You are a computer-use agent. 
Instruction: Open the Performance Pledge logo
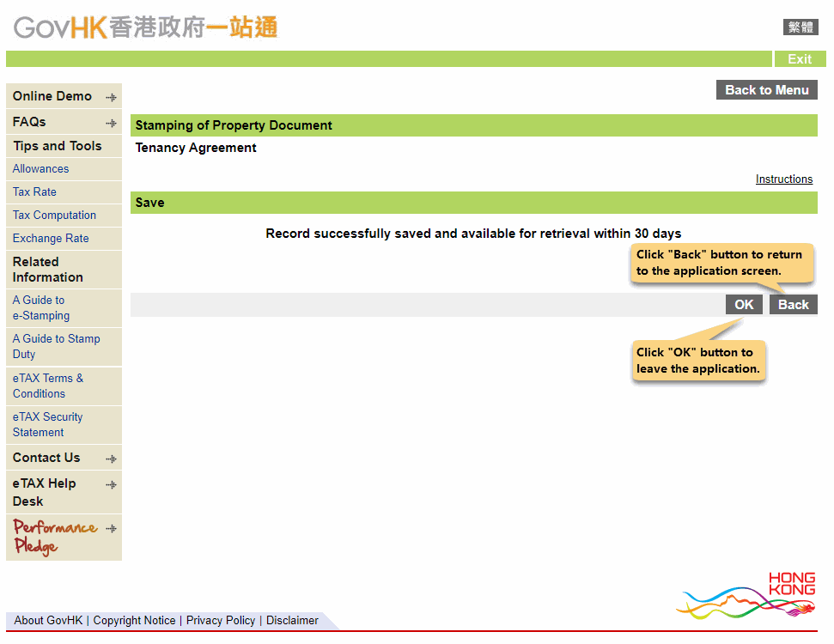(x=55, y=537)
